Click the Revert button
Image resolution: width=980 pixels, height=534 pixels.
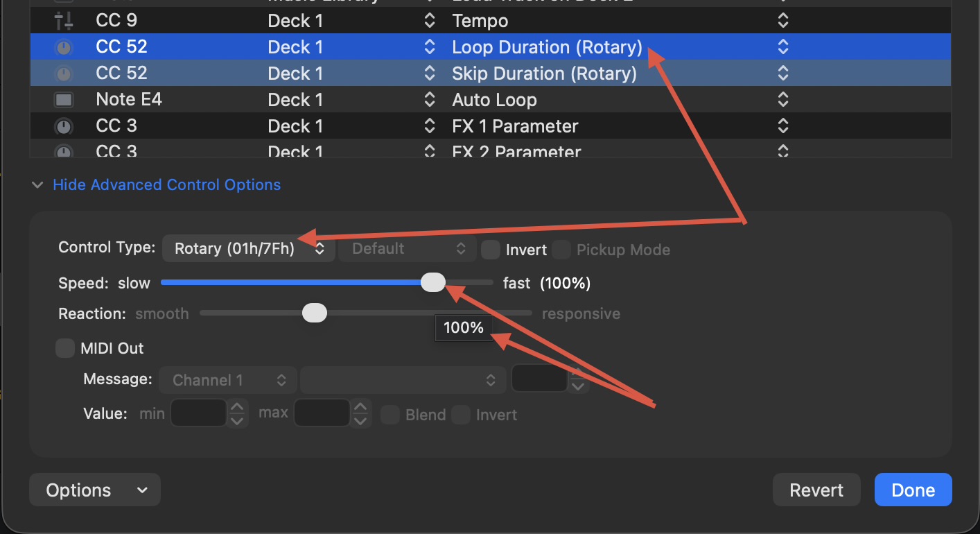[x=816, y=490]
